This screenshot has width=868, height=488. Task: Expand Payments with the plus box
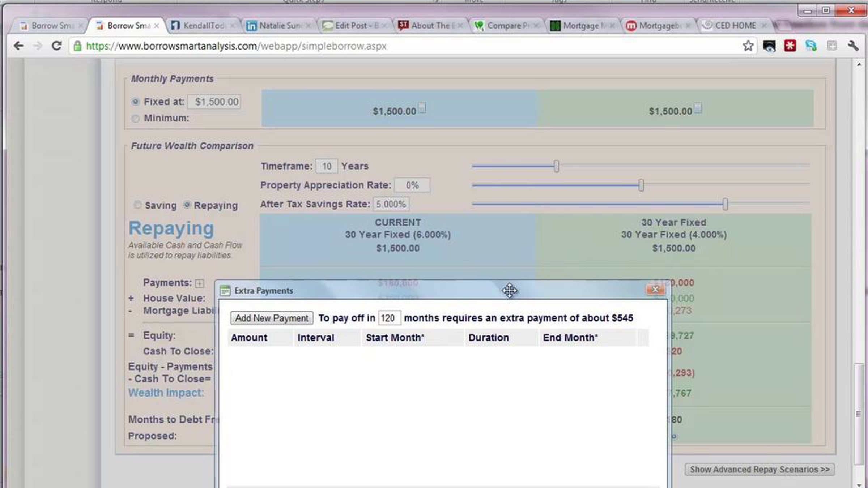[200, 283]
